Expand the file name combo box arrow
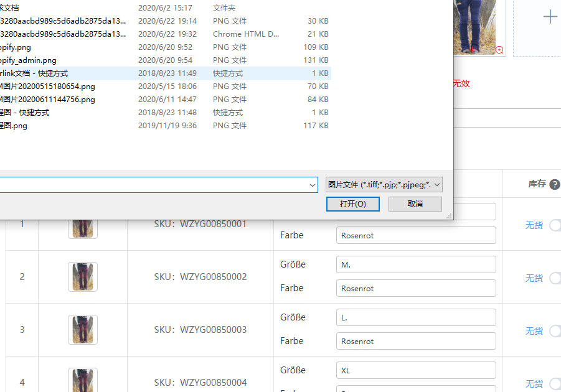Image resolution: width=561 pixels, height=392 pixels. [x=313, y=185]
